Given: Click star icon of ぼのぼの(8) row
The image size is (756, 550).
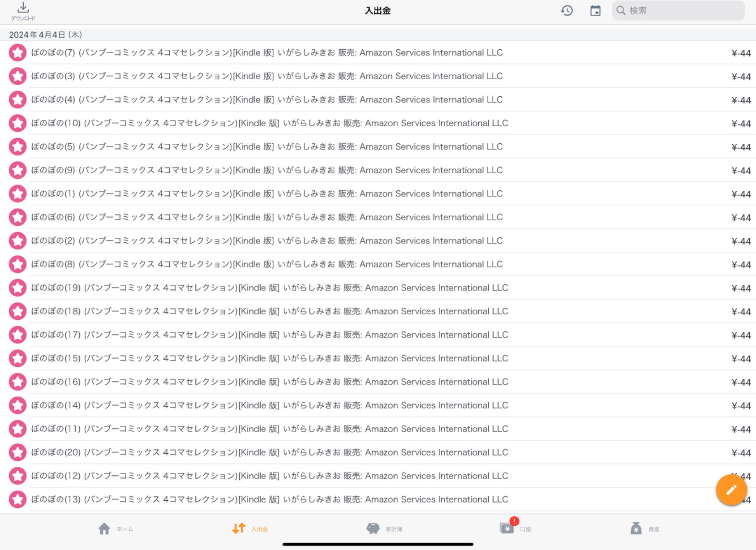Looking at the screenshot, I should (18, 264).
